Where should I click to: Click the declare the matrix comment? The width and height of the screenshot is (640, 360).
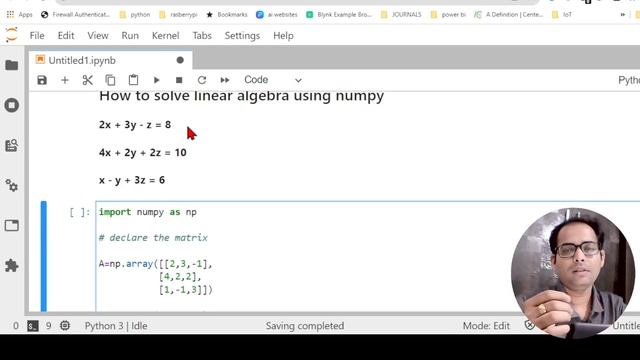(153, 238)
